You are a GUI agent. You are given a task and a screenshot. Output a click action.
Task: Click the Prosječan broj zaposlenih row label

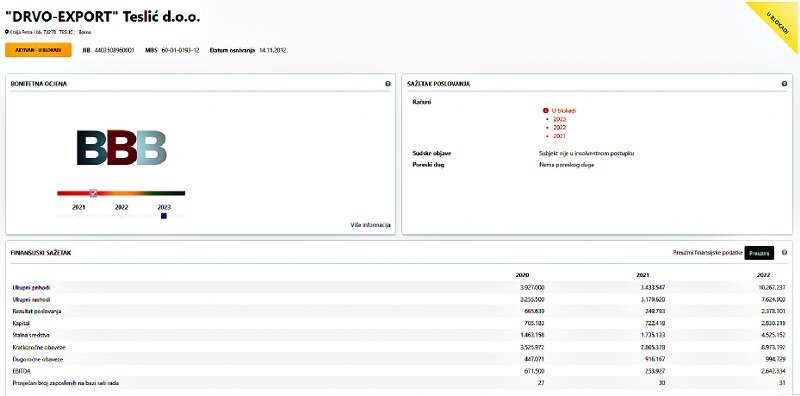click(65, 383)
